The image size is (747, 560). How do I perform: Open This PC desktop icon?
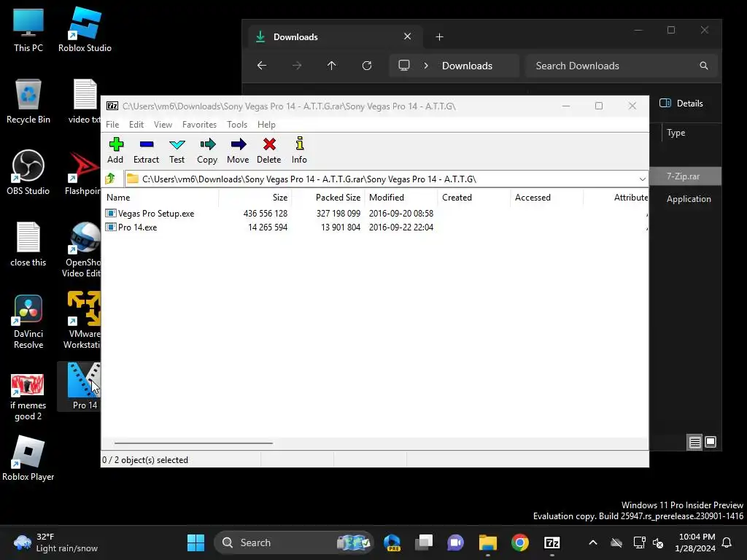click(x=28, y=29)
